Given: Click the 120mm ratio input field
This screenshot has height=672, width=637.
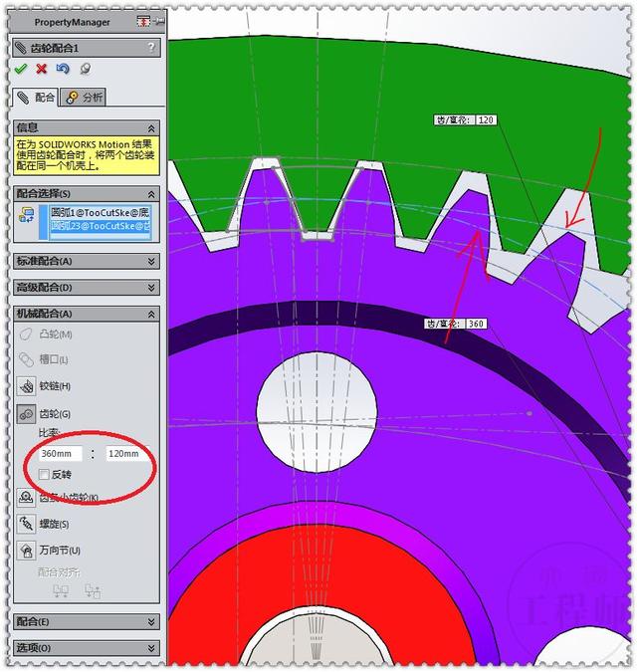Looking at the screenshot, I should [127, 453].
